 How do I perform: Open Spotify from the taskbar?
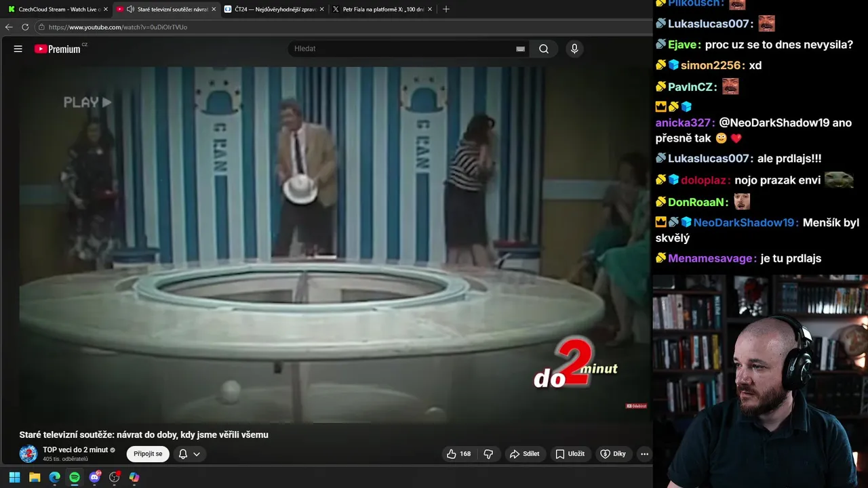(75, 477)
